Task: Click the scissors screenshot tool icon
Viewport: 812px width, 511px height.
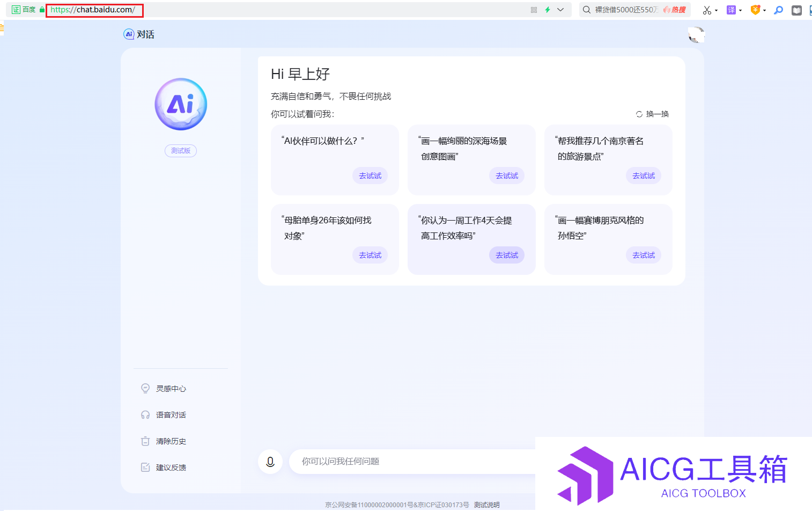Action: (707, 10)
